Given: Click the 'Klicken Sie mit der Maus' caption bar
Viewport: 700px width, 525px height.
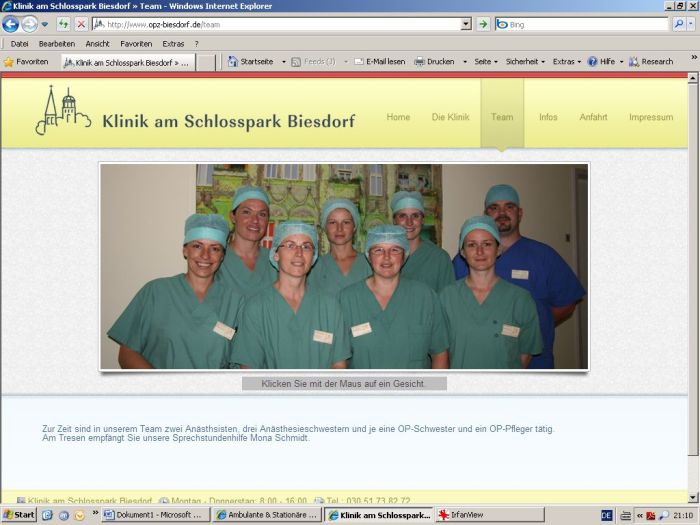Looking at the screenshot, I should click(x=344, y=383).
